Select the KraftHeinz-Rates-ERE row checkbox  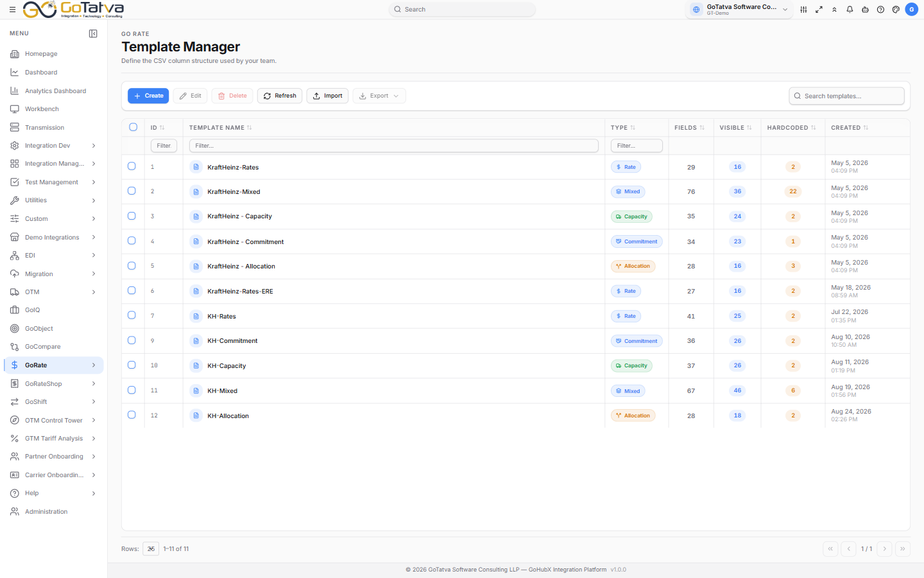pyautogui.click(x=132, y=290)
